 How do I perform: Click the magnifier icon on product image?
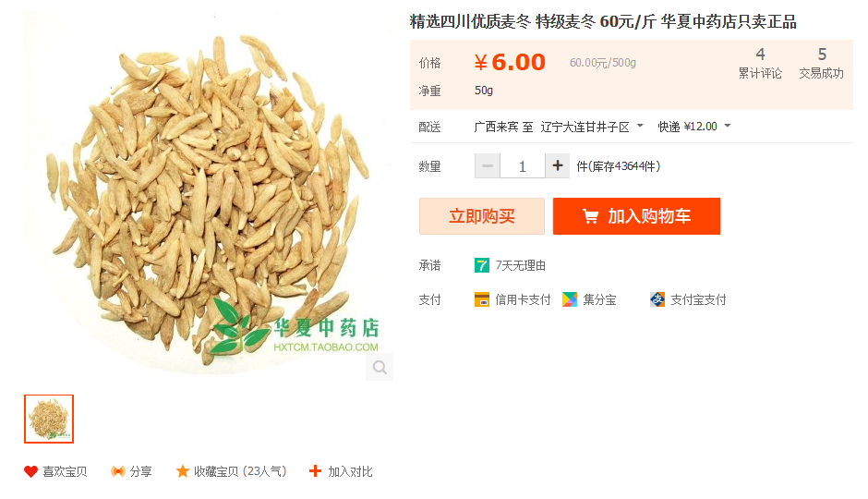coord(380,367)
